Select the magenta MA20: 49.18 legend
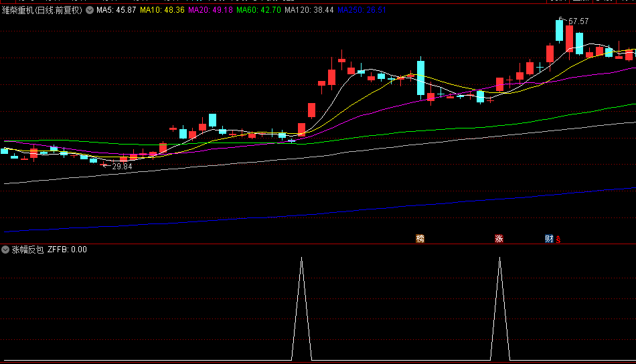Viewport: 636px width, 364px height. coord(210,10)
